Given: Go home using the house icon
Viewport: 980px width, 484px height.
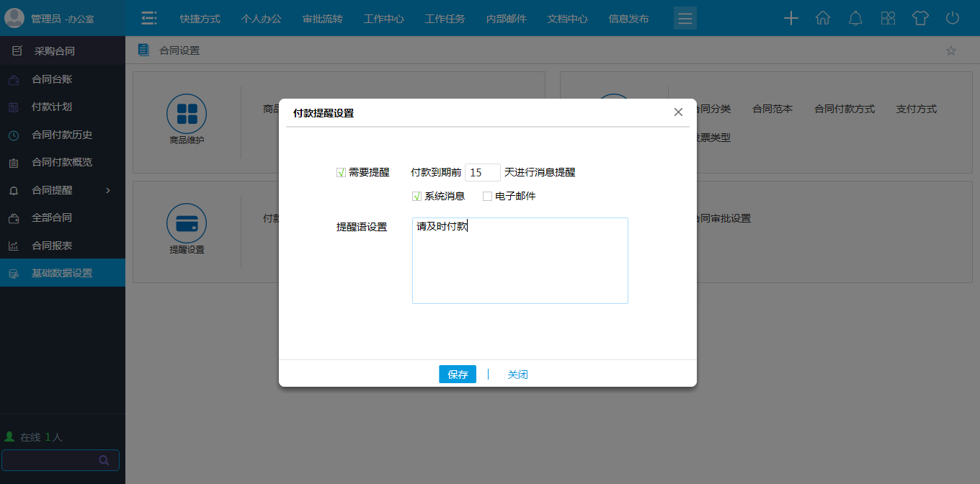Looking at the screenshot, I should pos(823,18).
